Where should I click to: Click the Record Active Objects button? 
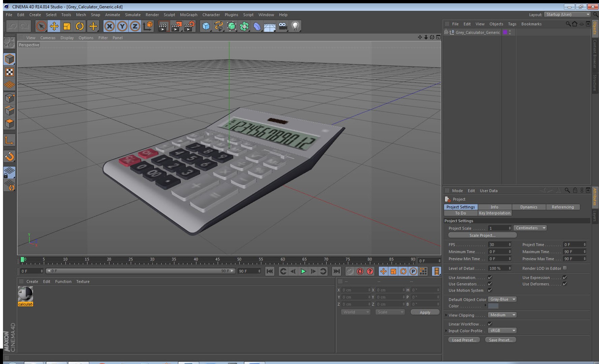[350, 271]
